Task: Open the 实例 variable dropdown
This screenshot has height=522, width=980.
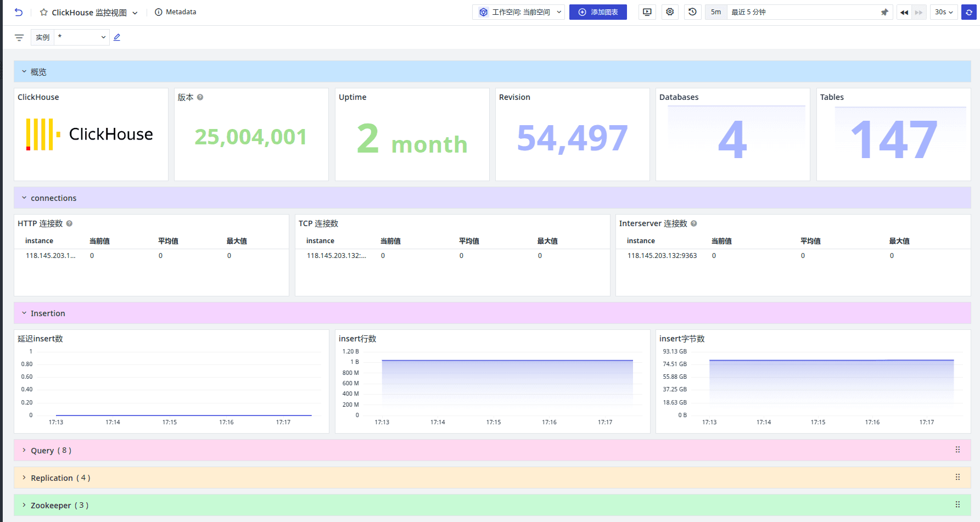Action: (81, 37)
